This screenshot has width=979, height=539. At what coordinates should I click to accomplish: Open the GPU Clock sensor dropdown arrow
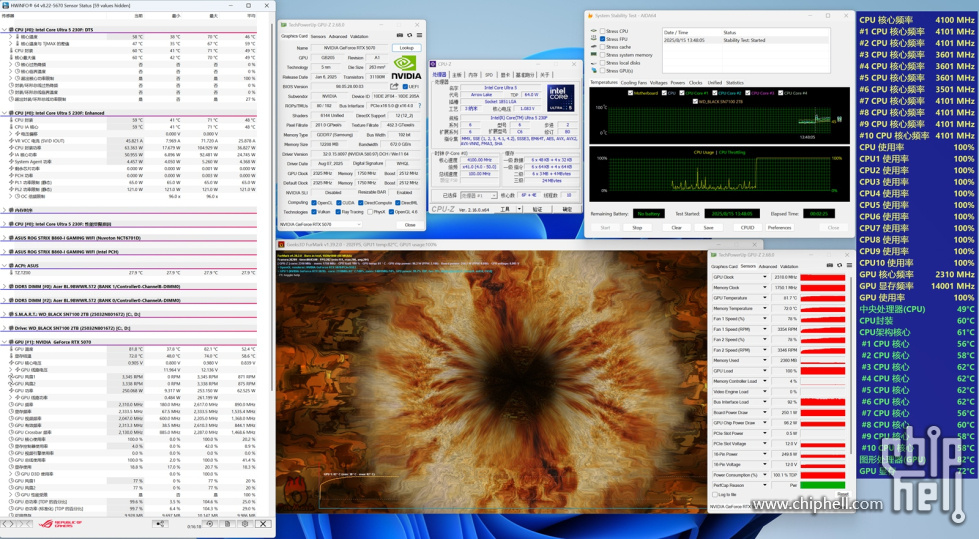pos(765,277)
